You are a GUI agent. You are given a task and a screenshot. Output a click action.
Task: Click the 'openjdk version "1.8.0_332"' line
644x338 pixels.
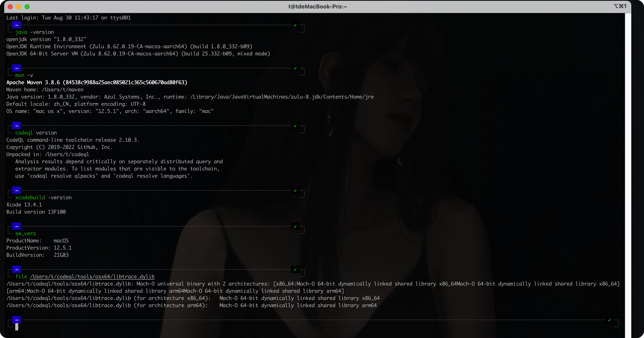click(x=46, y=40)
